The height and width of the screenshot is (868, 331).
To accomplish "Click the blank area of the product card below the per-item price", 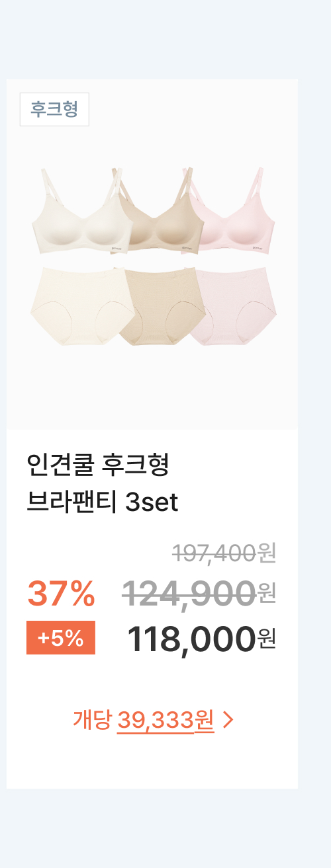I will pos(152,762).
